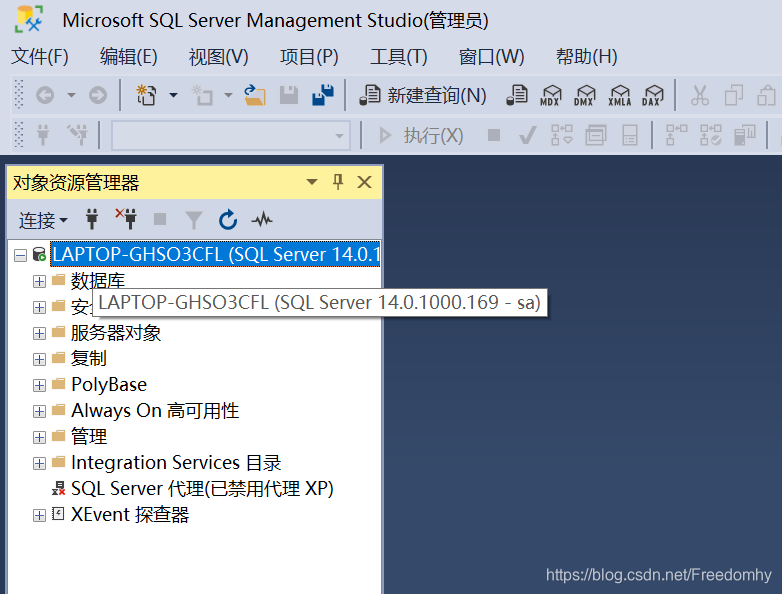Select the 服务器对象 tree item
782x594 pixels.
116,333
